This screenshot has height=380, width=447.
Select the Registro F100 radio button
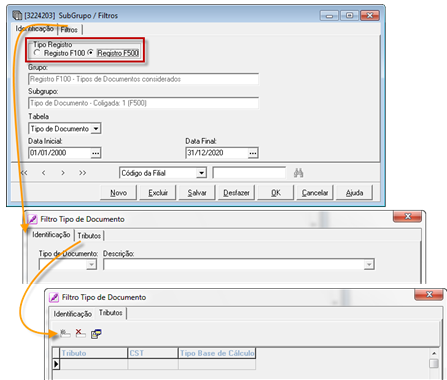coord(37,53)
